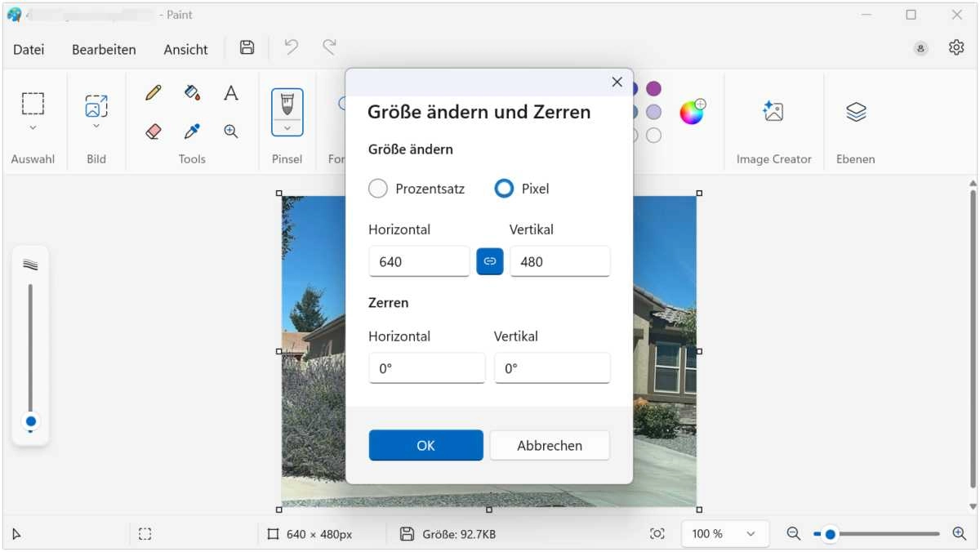980x552 pixels.
Task: Toggle the aspect ratio link button
Action: [490, 261]
